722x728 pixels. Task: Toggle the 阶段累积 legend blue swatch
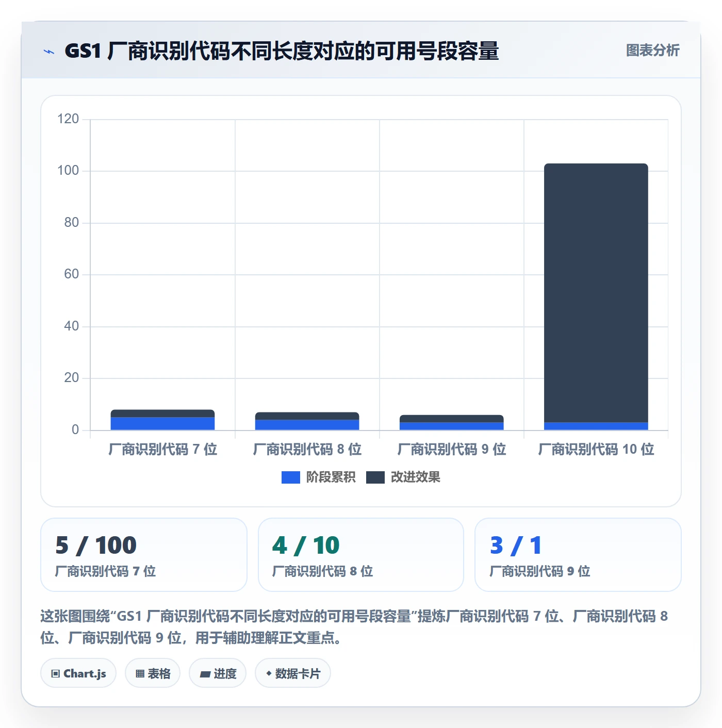pyautogui.click(x=290, y=477)
